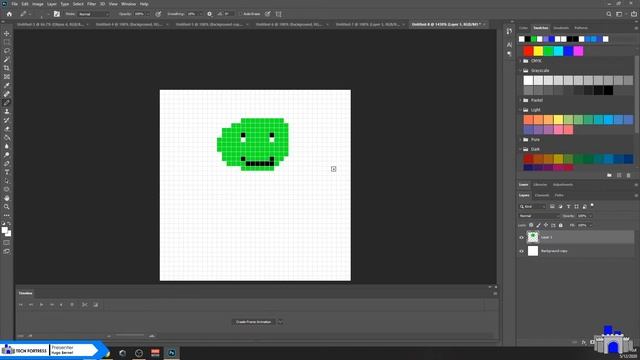Select the Hand tool
The width and height of the screenshot is (640, 360).
(x=7, y=198)
